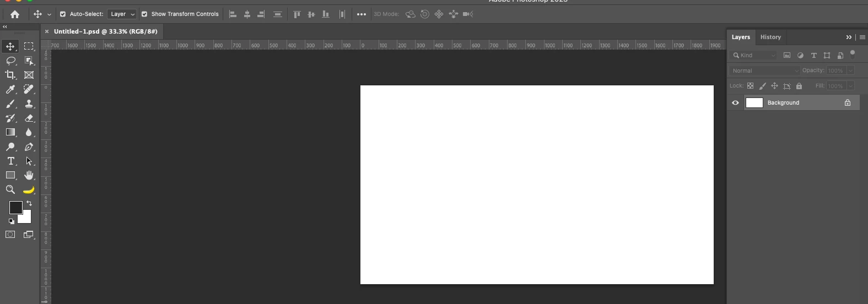Align right edges in the options bar
Screen dimensions: 868x304
tap(261, 14)
